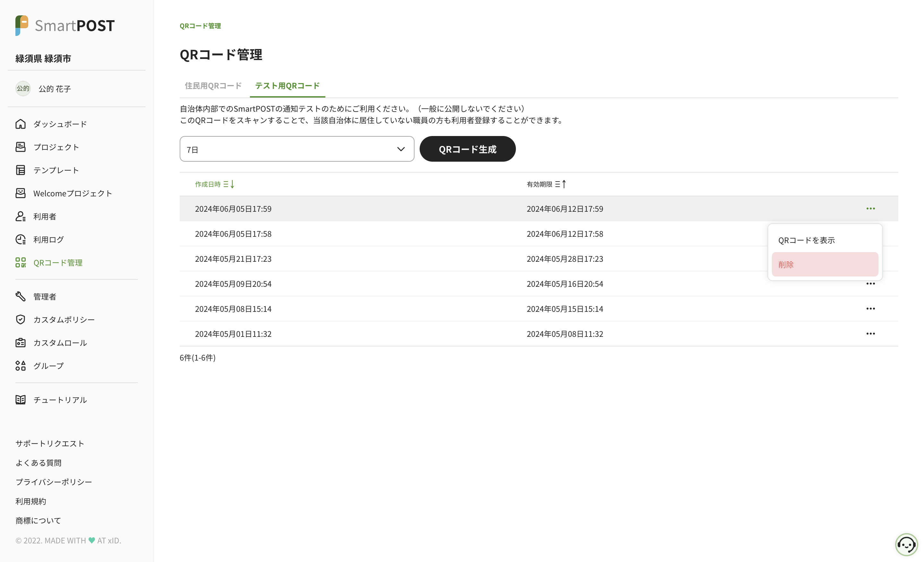Click the 2024年05月16日20:54 expiry cell
The image size is (924, 562).
(565, 284)
